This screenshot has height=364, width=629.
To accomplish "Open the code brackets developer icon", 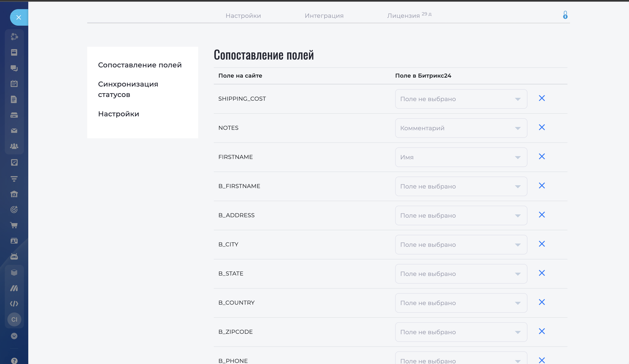I will (14, 304).
